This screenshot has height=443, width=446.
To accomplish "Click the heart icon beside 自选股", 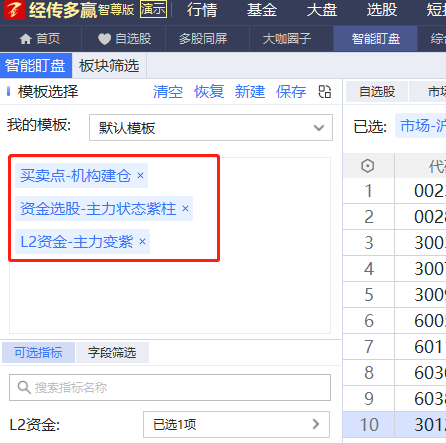I will [x=104, y=39].
